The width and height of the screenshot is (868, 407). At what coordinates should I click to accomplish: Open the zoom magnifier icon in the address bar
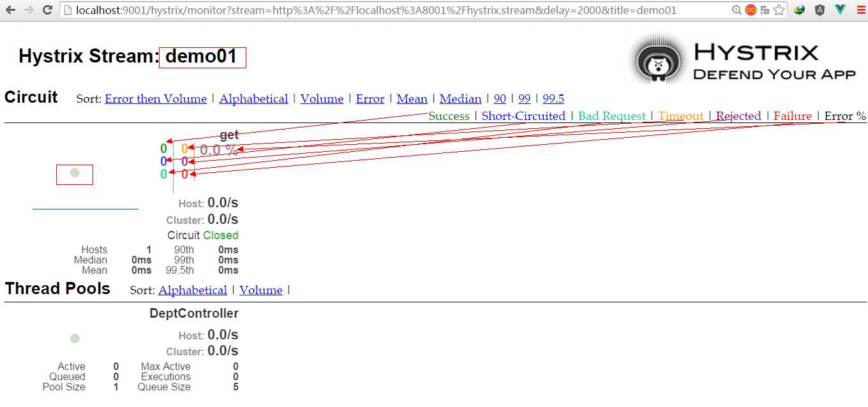point(737,10)
